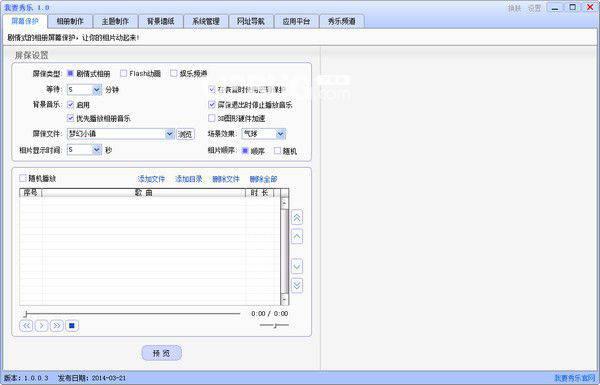Click the music playback progress slider
The image size is (600, 385).
[x=132, y=314]
